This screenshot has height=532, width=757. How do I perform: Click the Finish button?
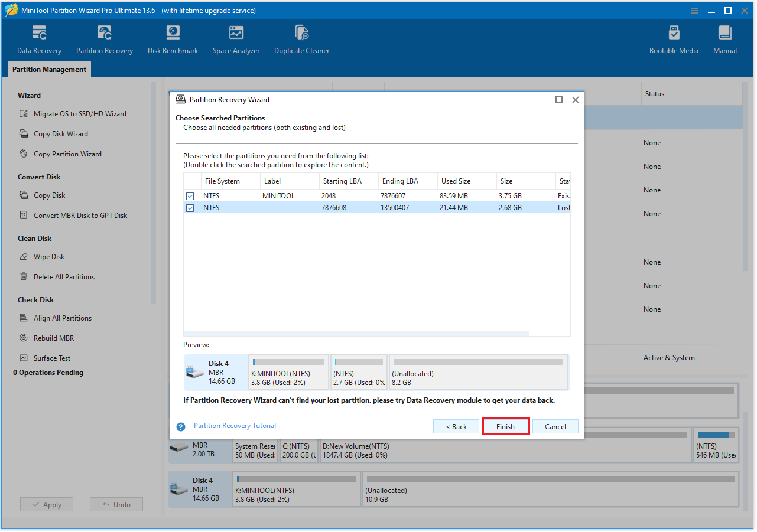(506, 426)
